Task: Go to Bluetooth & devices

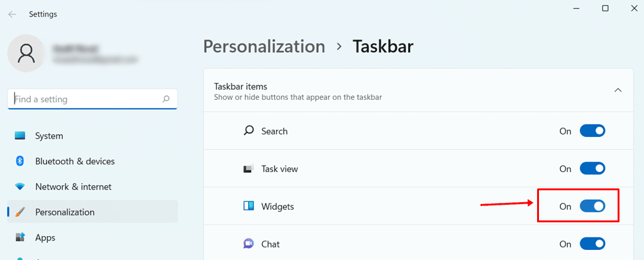Action: coord(75,161)
